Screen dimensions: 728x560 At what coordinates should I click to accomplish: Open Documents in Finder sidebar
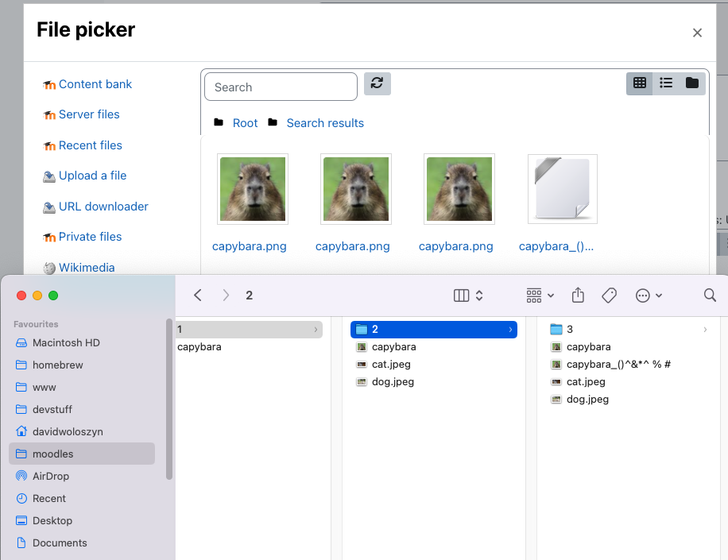[82, 543]
